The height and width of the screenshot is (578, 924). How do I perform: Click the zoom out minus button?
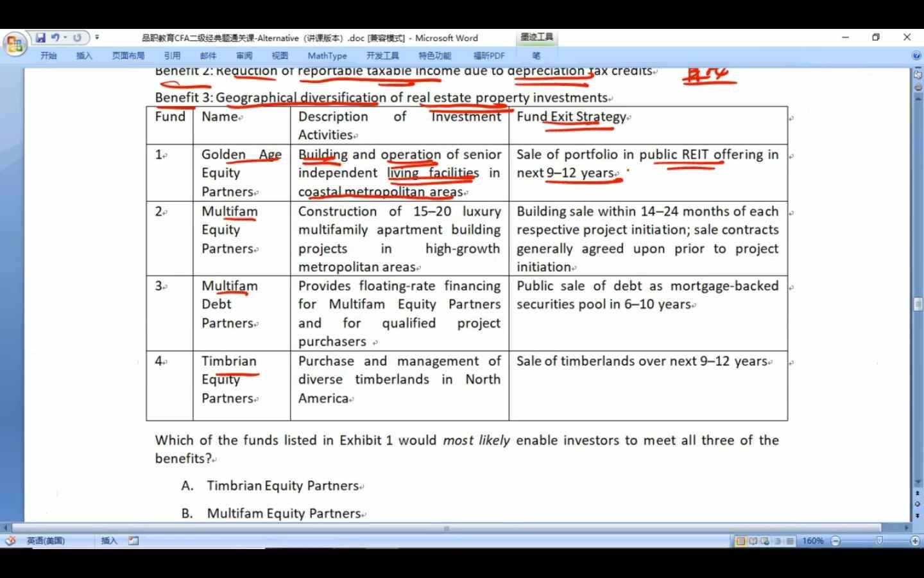(x=835, y=541)
